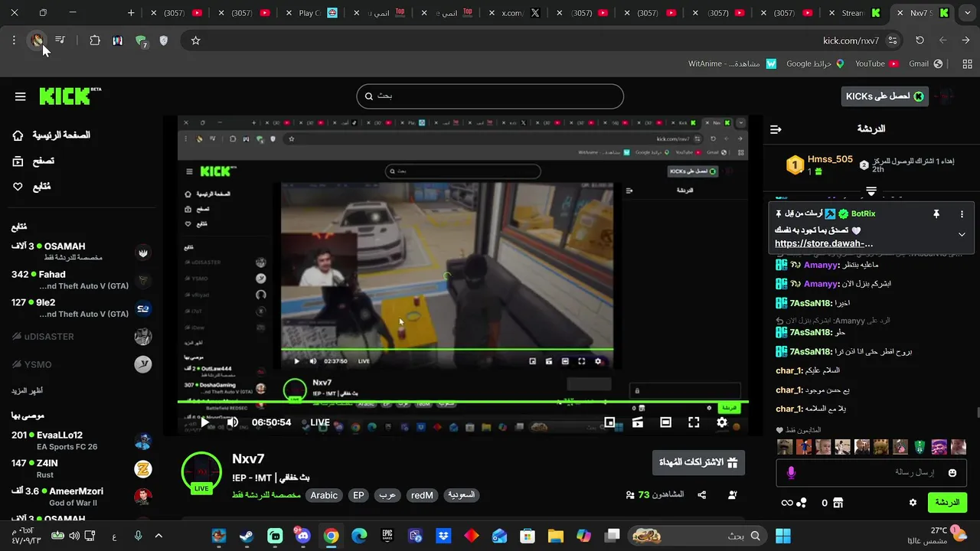Click Hmss_505 leaderboard entry
Image resolution: width=980 pixels, height=551 pixels.
coord(820,165)
